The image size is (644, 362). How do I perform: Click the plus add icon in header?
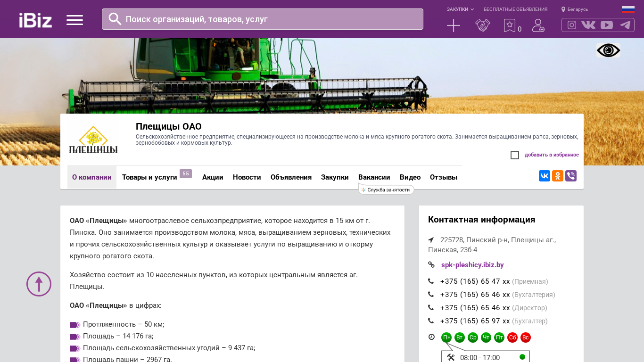coord(453,25)
